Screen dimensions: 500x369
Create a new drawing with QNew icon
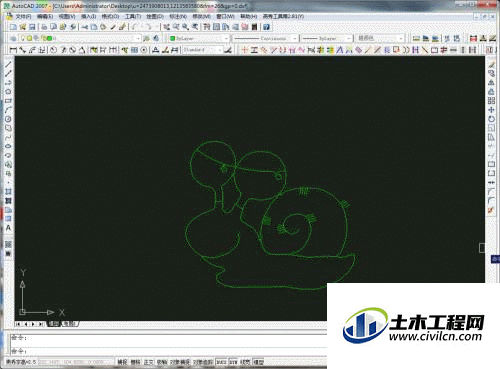13,27
